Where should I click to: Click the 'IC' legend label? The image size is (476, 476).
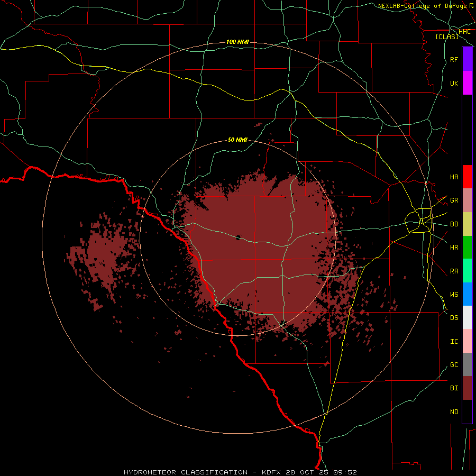454,342
